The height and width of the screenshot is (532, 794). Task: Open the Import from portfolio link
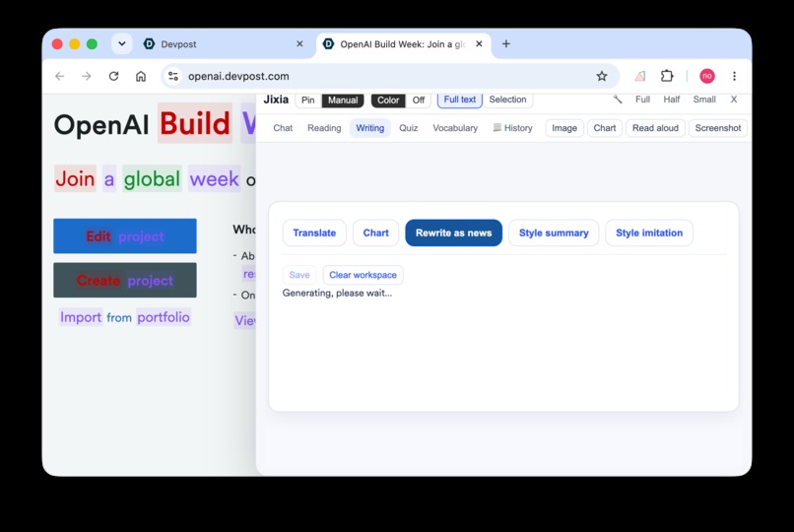pyautogui.click(x=125, y=317)
